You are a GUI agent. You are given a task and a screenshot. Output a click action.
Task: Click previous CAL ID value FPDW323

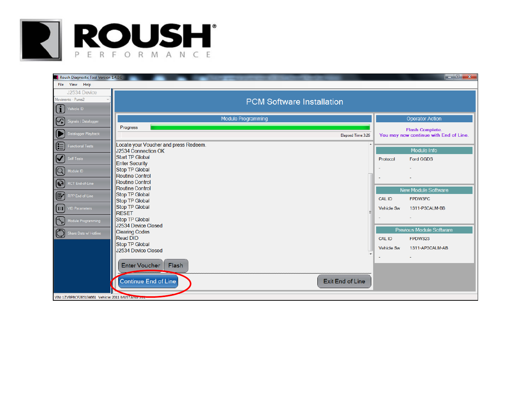(420, 239)
